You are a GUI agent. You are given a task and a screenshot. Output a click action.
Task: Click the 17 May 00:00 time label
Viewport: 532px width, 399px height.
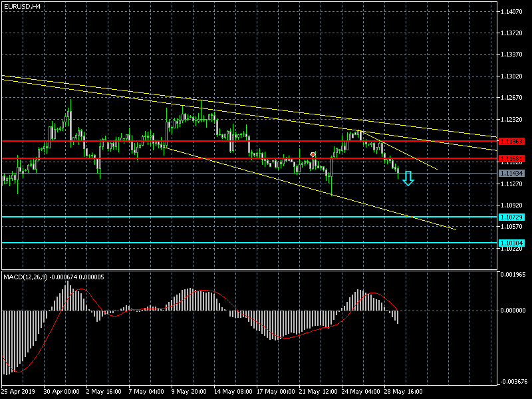pos(275,392)
